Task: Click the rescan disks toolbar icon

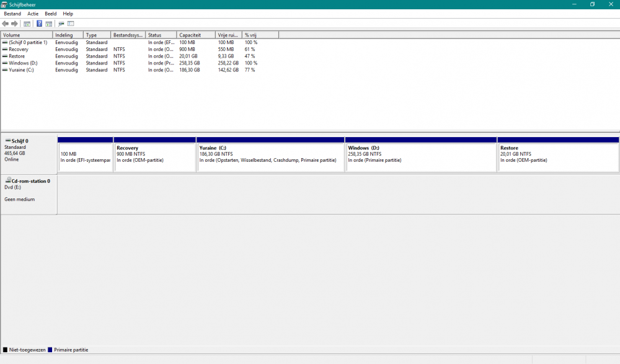Action: [x=61, y=24]
